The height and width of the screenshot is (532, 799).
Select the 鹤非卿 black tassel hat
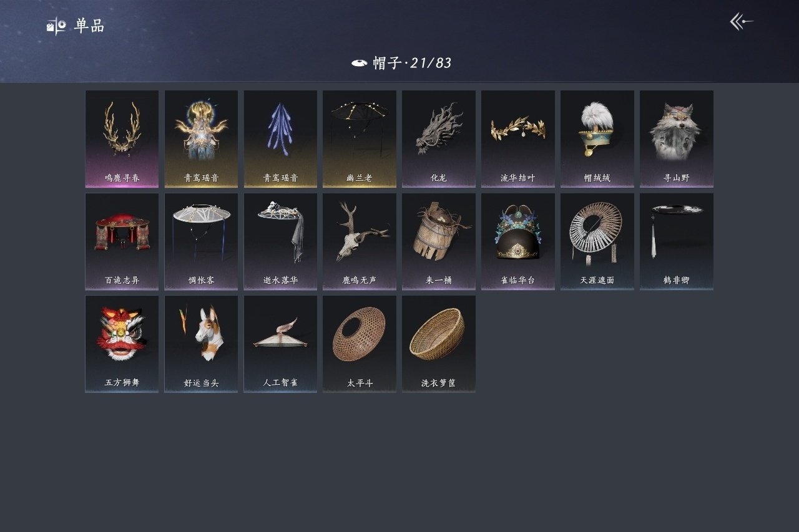click(x=677, y=241)
